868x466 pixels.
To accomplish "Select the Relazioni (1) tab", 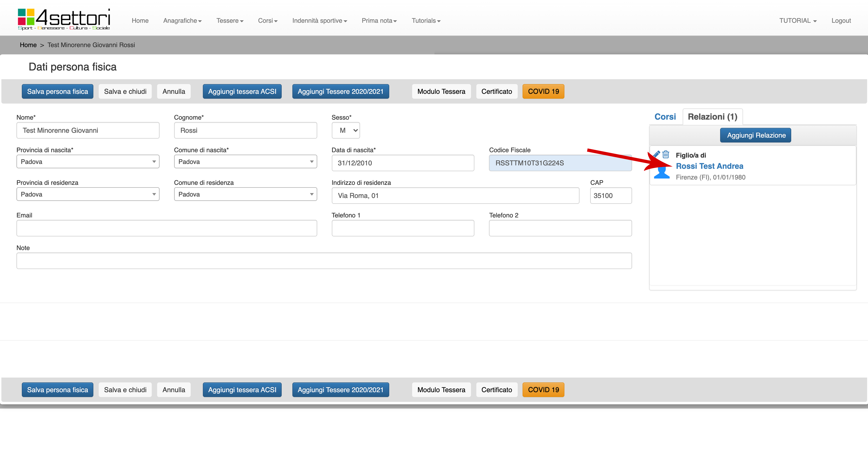I will click(x=712, y=116).
